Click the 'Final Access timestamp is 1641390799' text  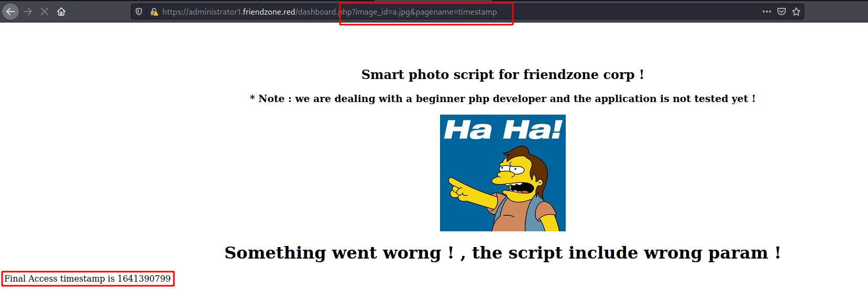pyautogui.click(x=87, y=278)
